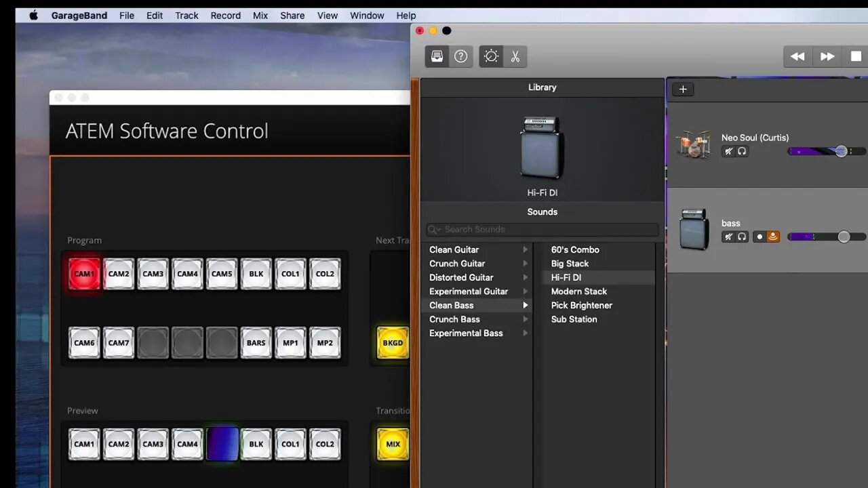Click the Search Sounds field

tap(542, 229)
